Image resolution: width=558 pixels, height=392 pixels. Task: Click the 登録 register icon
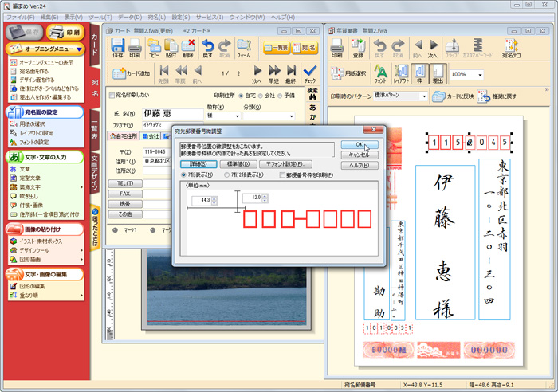pyautogui.click(x=358, y=49)
